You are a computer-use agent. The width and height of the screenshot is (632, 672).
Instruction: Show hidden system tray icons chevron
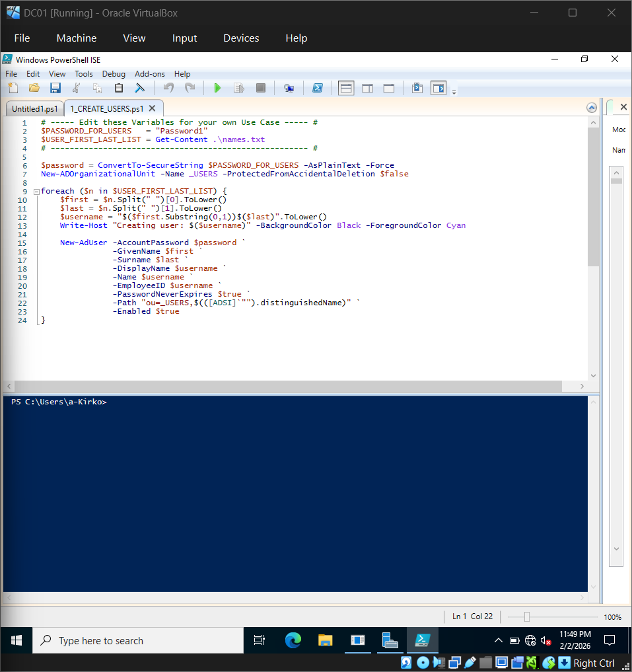[499, 640]
